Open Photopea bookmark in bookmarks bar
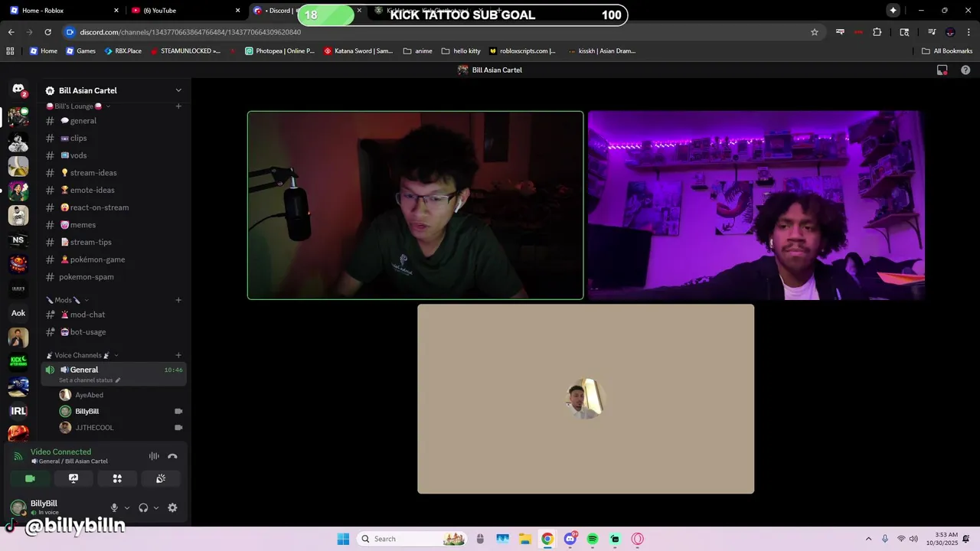The width and height of the screenshot is (980, 551). [279, 51]
